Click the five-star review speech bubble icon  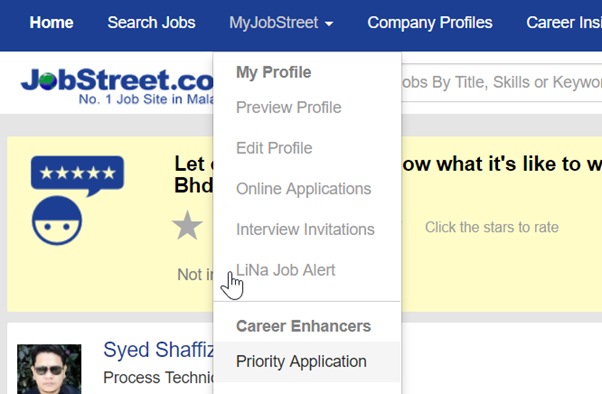pyautogui.click(x=78, y=175)
